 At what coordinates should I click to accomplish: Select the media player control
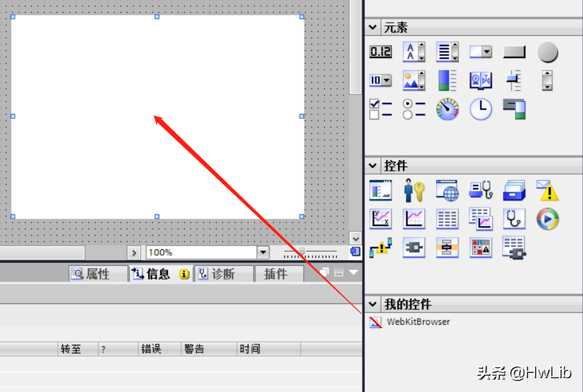547,219
